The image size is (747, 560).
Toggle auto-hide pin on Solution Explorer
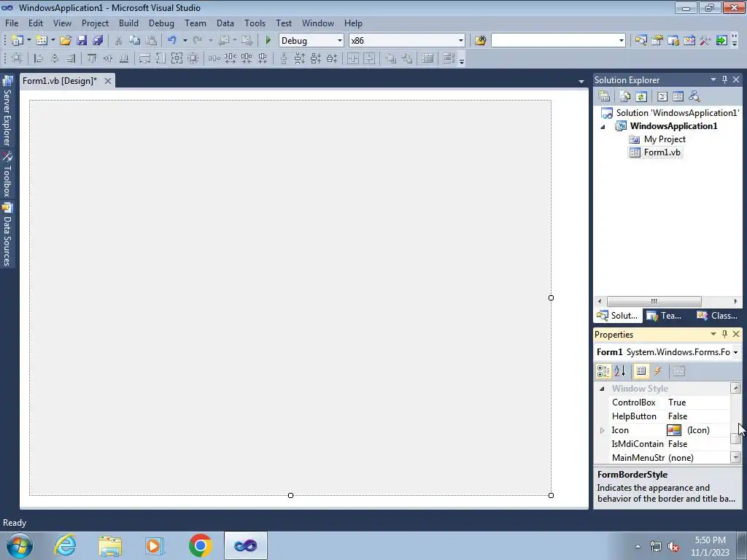[724, 79]
